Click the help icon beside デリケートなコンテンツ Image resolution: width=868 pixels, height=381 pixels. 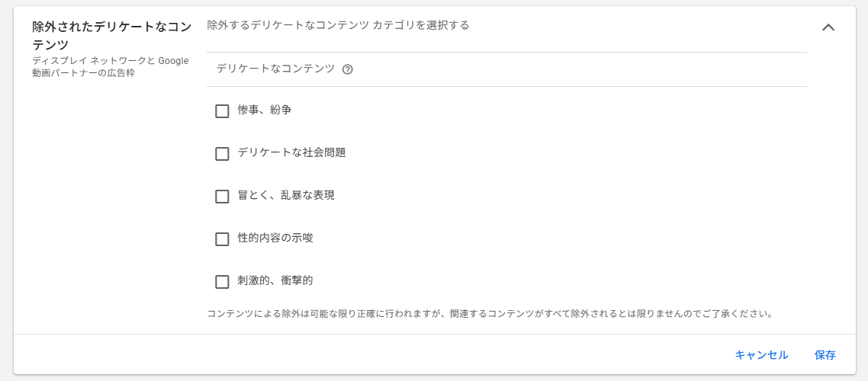click(x=348, y=69)
